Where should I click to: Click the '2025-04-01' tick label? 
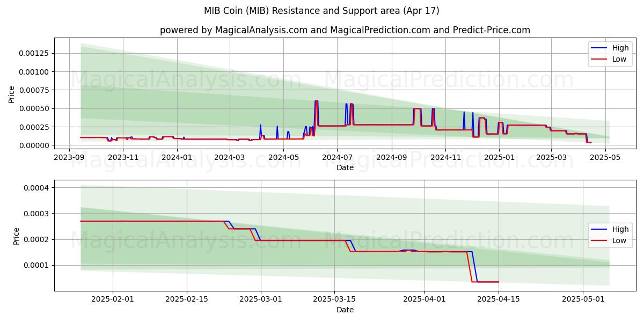(425, 299)
